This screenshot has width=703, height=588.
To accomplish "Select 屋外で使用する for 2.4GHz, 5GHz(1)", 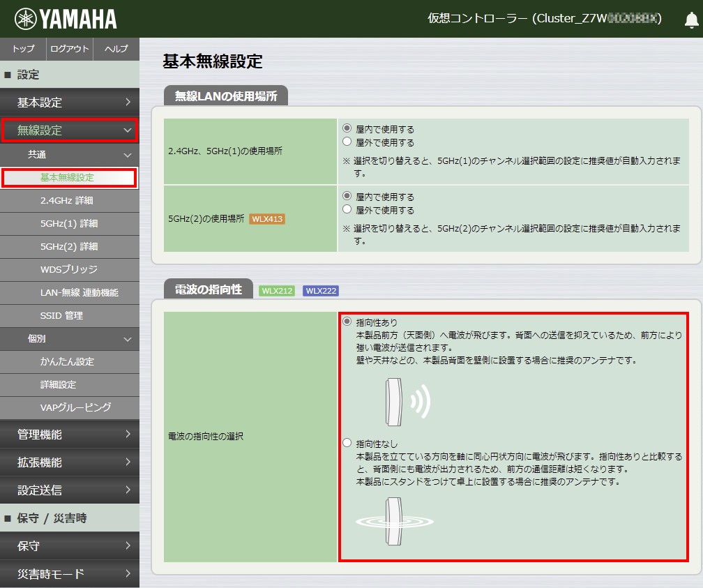I will click(x=347, y=142).
